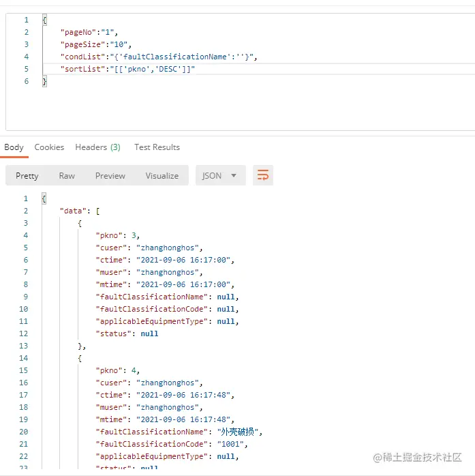Click response line number 13
Image resolution: width=475 pixels, height=476 pixels.
tap(23, 346)
